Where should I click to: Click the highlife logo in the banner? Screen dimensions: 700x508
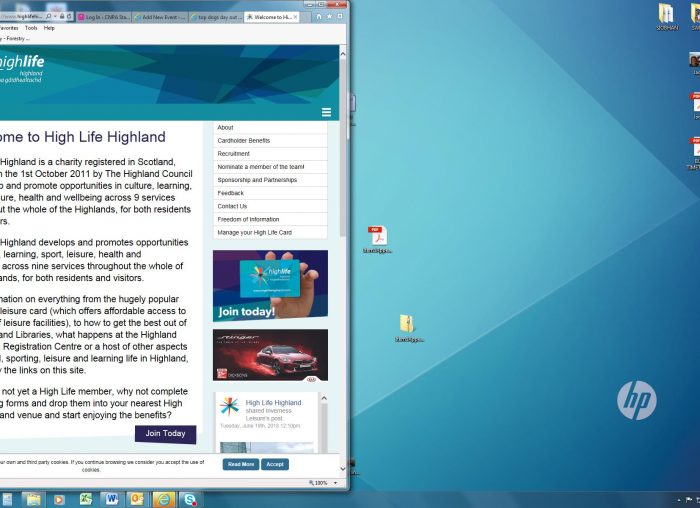pyautogui.click(x=21, y=68)
